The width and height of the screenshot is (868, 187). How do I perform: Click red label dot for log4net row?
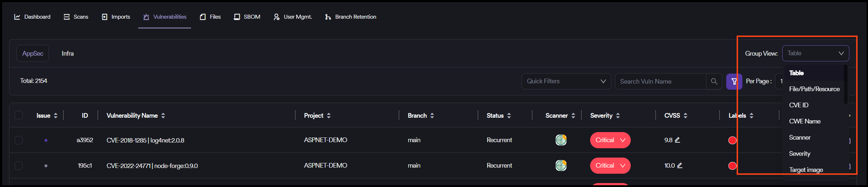(732, 140)
